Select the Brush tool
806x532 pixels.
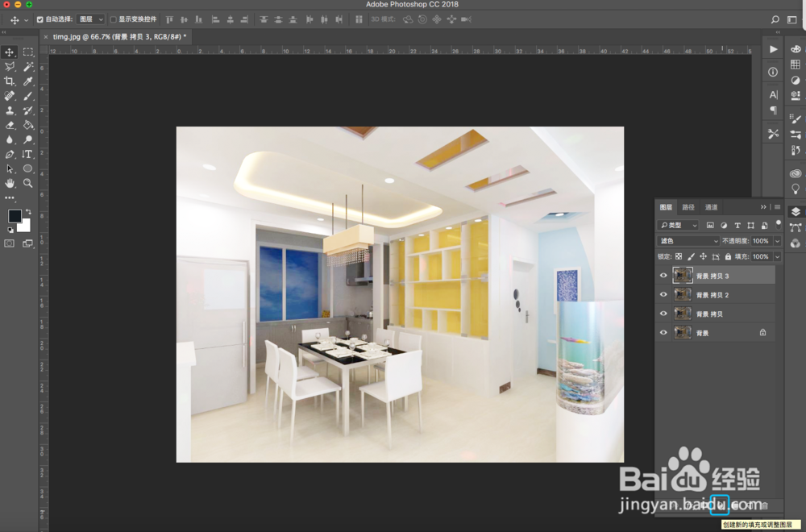coord(27,96)
